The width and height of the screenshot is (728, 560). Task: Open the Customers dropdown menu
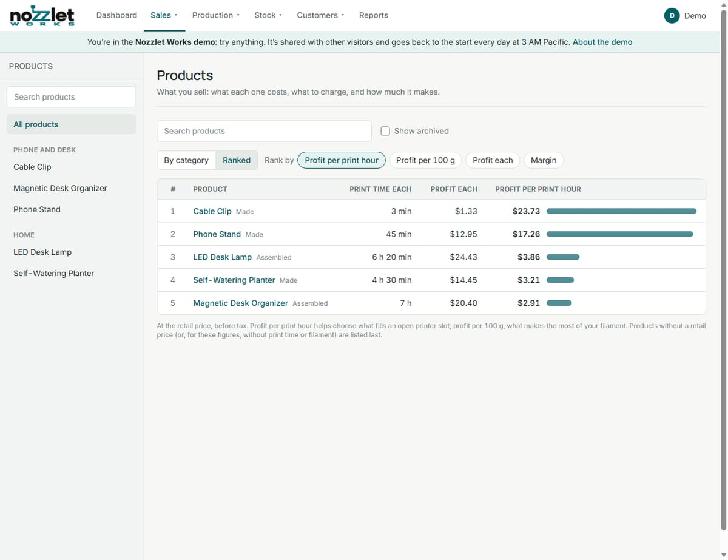pos(320,15)
